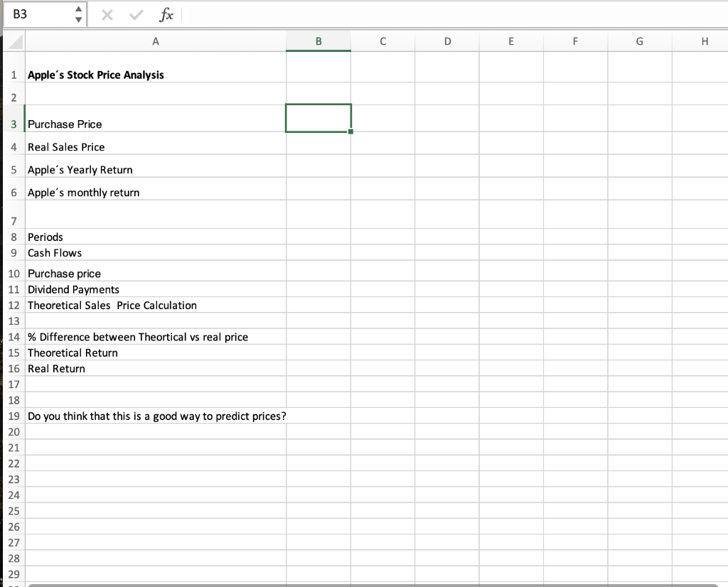Image resolution: width=728 pixels, height=587 pixels.
Task: Click the Name Box showing B3
Action: coord(38,14)
